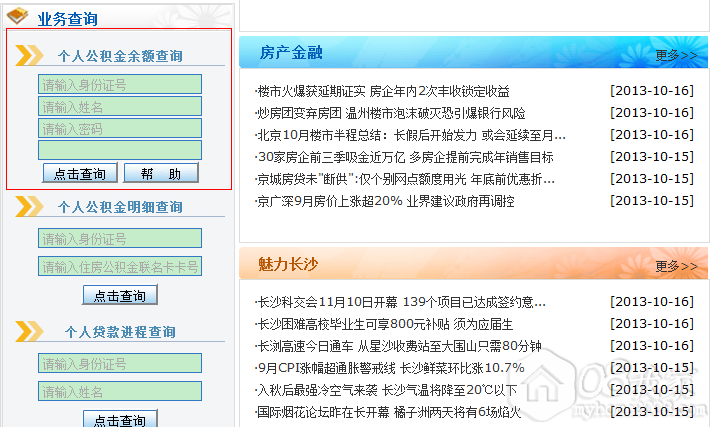This screenshot has height=427, width=714.
Task: Focus ID number field under 个人公积金余额查询
Action: 120,84
